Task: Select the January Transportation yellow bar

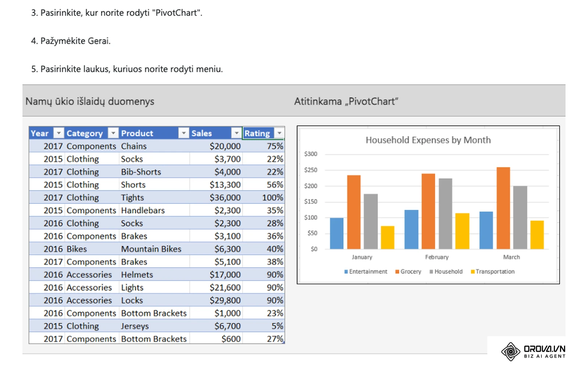Action: tap(388, 238)
